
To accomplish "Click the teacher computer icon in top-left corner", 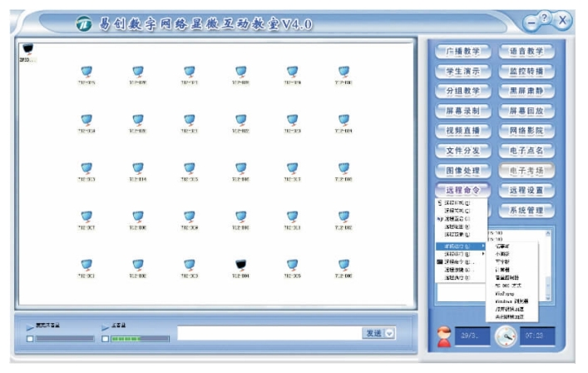I will pyautogui.click(x=27, y=50).
